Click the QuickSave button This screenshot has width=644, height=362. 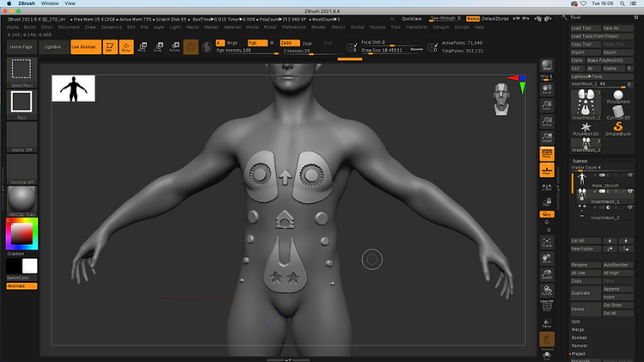pos(412,19)
